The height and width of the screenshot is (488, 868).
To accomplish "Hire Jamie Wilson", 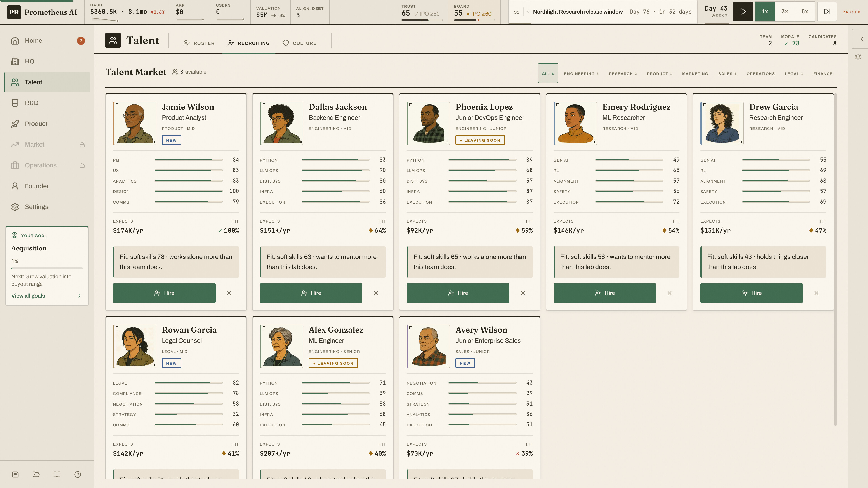I will (x=164, y=293).
